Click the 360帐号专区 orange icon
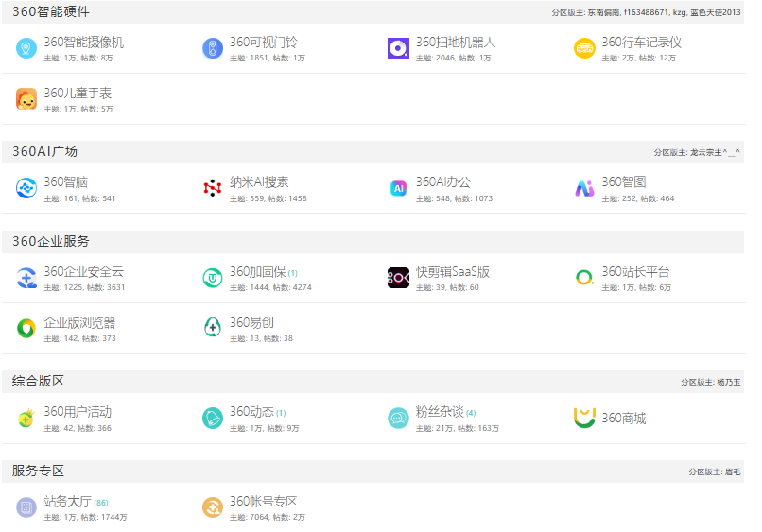This screenshot has width=762, height=532. point(213,507)
